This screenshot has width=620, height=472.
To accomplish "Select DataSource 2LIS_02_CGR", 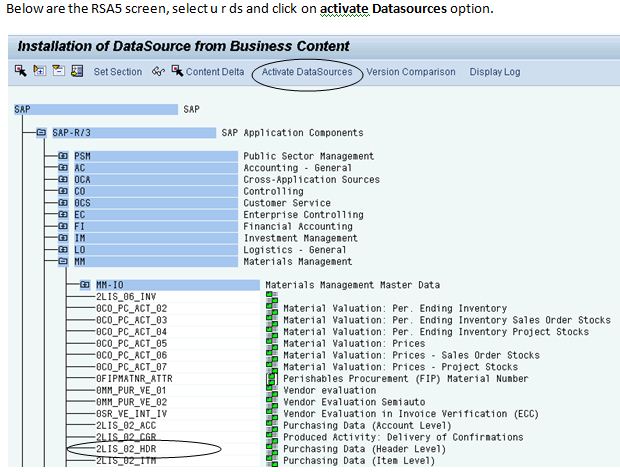I will tap(126, 437).
